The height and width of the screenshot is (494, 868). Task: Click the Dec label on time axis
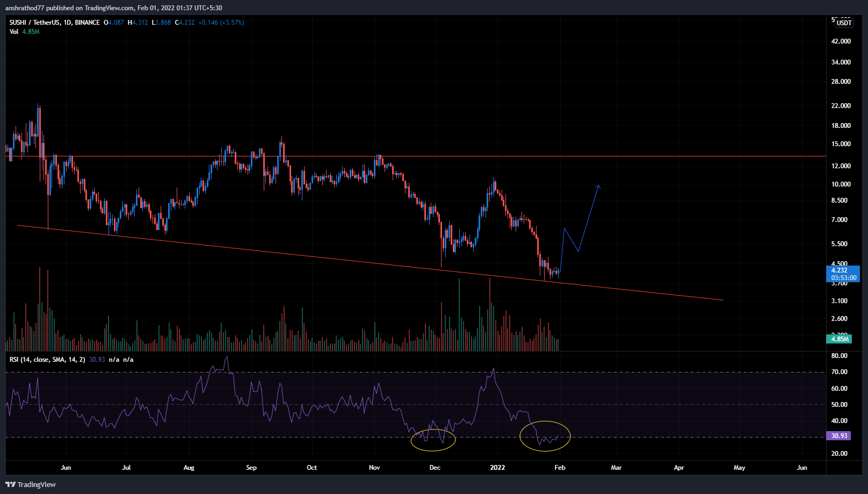click(435, 468)
